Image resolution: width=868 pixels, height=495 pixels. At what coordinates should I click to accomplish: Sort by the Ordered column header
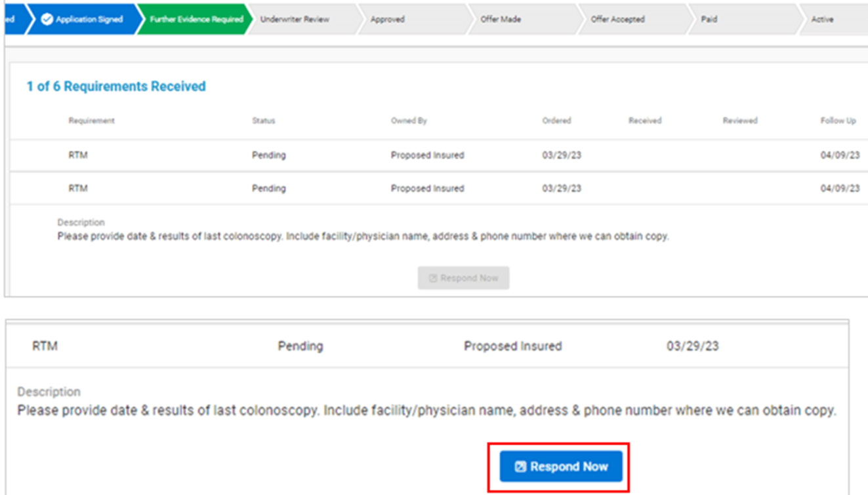coord(556,121)
